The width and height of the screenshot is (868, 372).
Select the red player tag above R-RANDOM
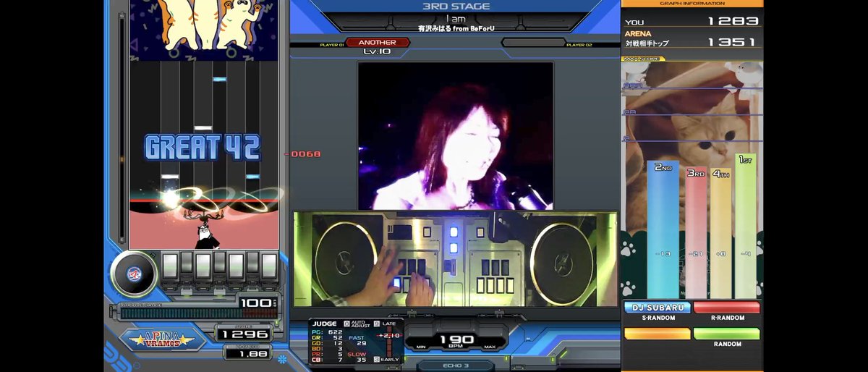pyautogui.click(x=726, y=308)
